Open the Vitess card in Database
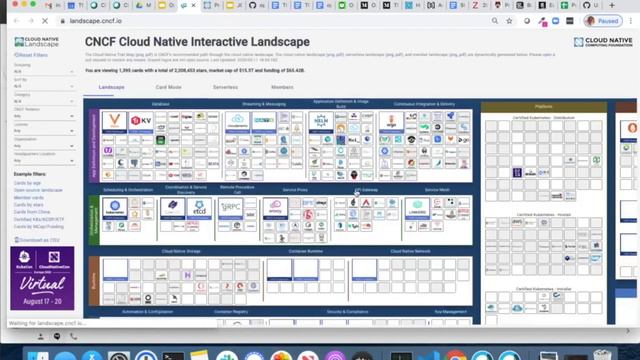Viewport: 640px width, 360px height. click(x=114, y=122)
